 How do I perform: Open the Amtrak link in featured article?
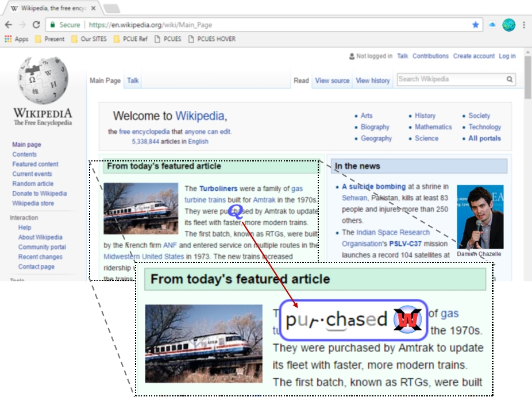pyautogui.click(x=264, y=200)
